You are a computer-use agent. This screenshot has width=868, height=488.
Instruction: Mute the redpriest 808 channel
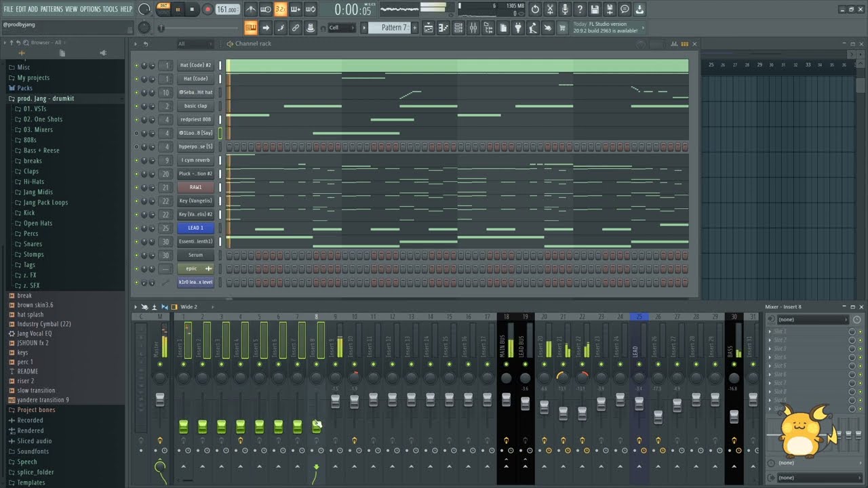[136, 120]
